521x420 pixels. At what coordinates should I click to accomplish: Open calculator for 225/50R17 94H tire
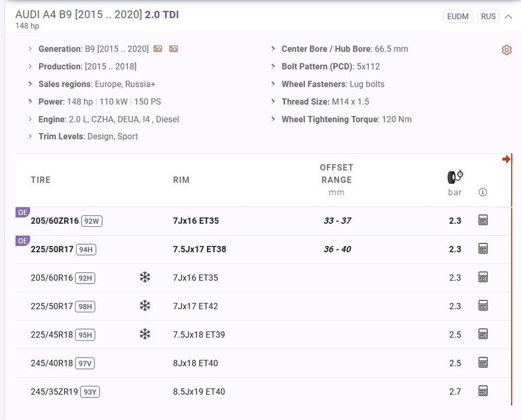483,249
